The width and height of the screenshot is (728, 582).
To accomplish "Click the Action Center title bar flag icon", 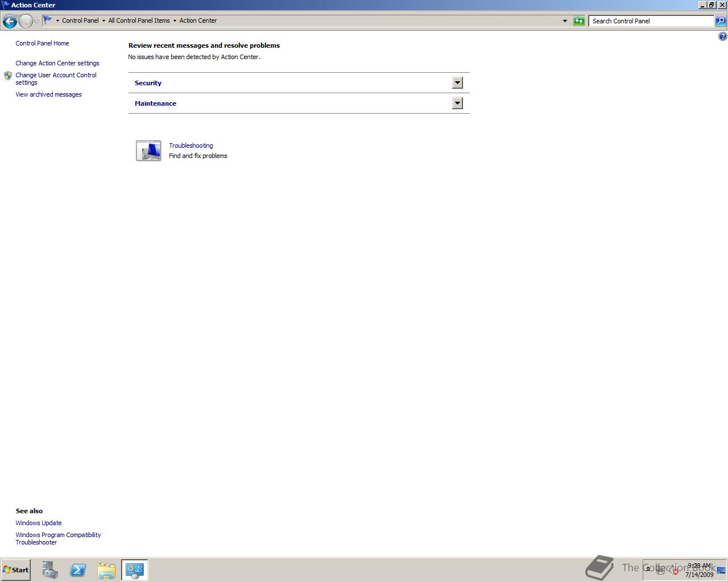I will [5, 5].
